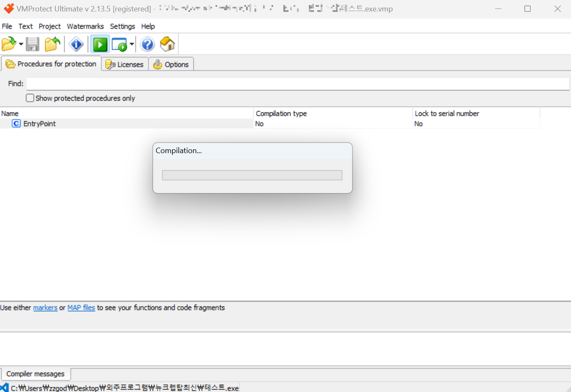Minimize the VMProtect window
This screenshot has width=571, height=392.
pos(498,9)
